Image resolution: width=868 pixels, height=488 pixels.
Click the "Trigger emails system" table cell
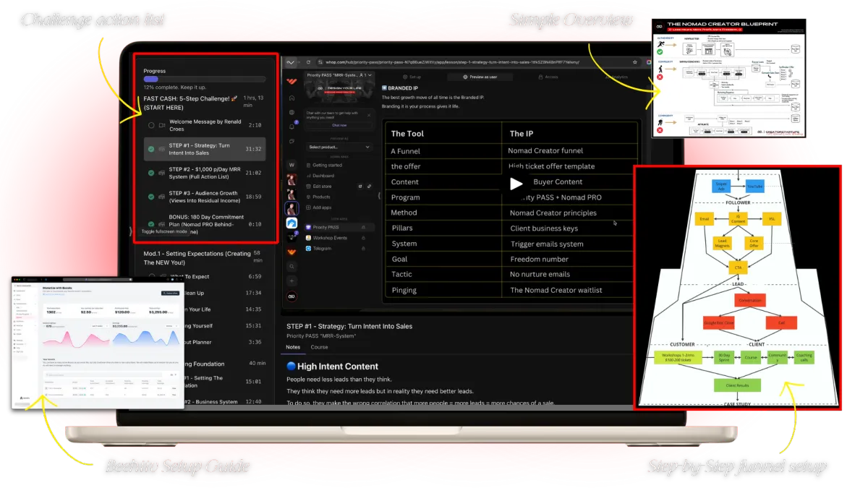[x=546, y=244]
